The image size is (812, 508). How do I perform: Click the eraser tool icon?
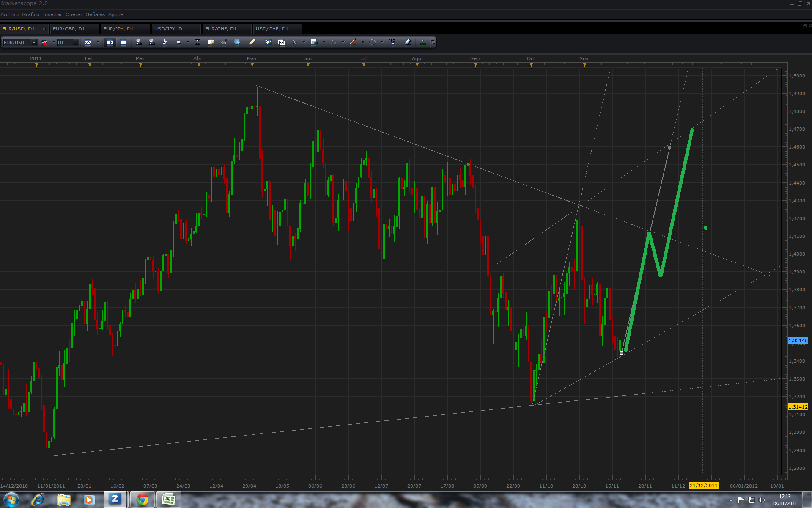click(x=408, y=42)
